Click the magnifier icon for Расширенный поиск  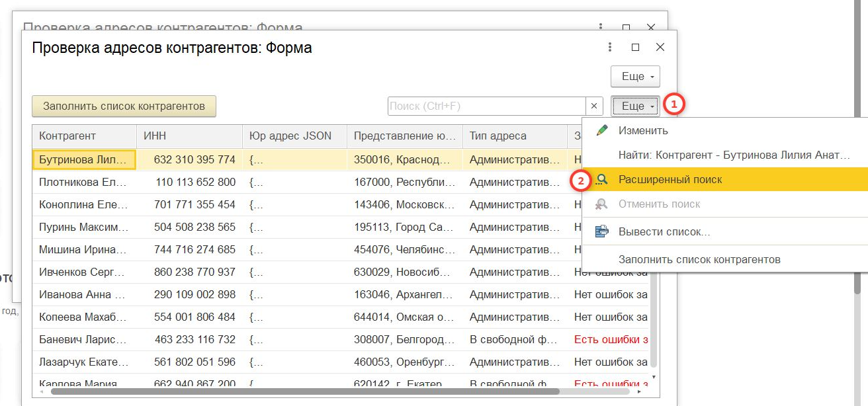601,179
